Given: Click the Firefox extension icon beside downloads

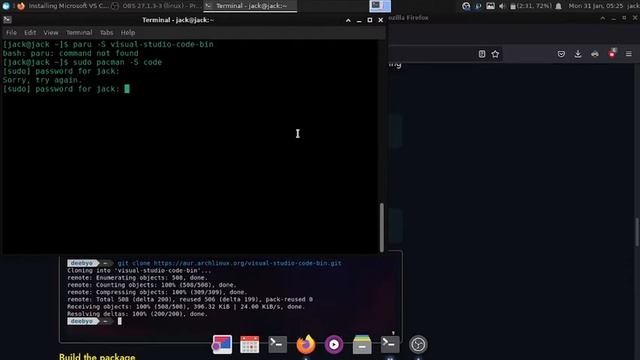Looking at the screenshot, I should pyautogui.click(x=595, y=54).
